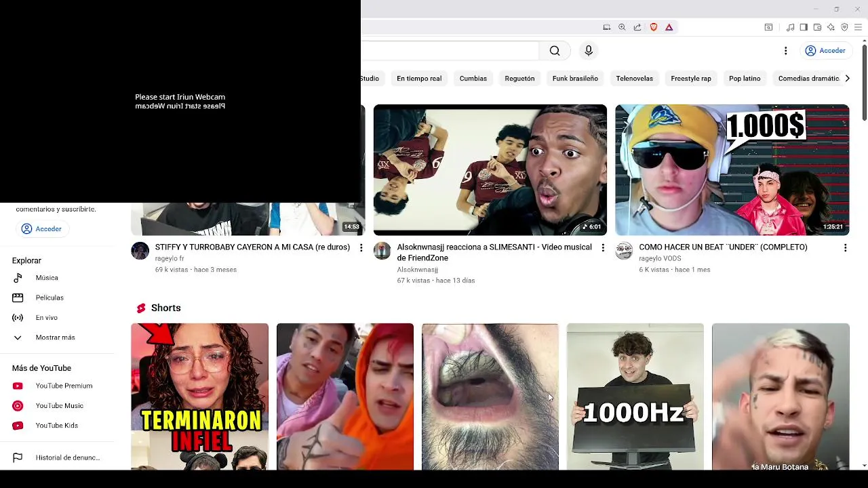Open the TERMINARON INFIEL short
The height and width of the screenshot is (488, 868).
[200, 396]
